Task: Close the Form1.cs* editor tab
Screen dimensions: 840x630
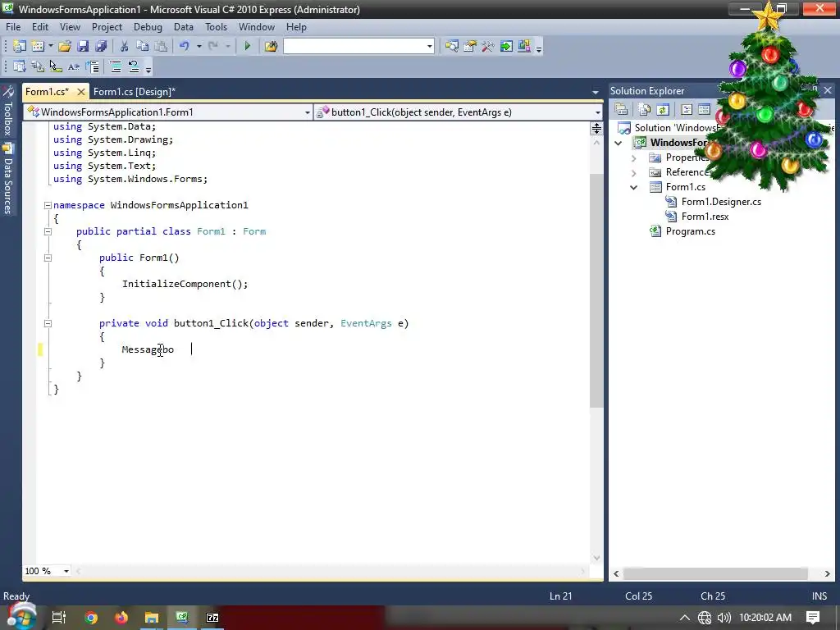Action: pos(81,92)
